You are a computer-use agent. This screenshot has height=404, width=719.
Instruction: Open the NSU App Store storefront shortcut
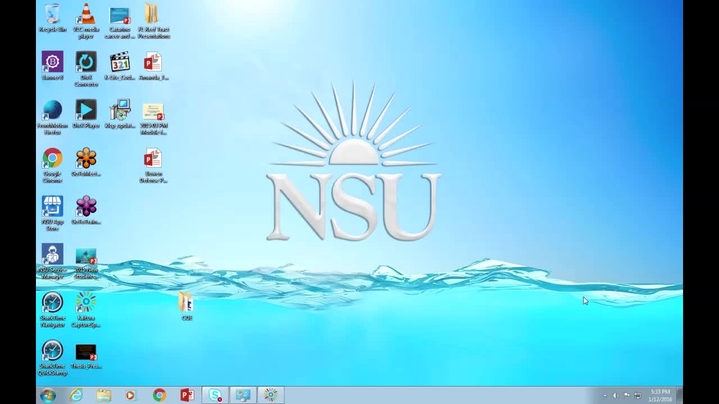coord(52,206)
